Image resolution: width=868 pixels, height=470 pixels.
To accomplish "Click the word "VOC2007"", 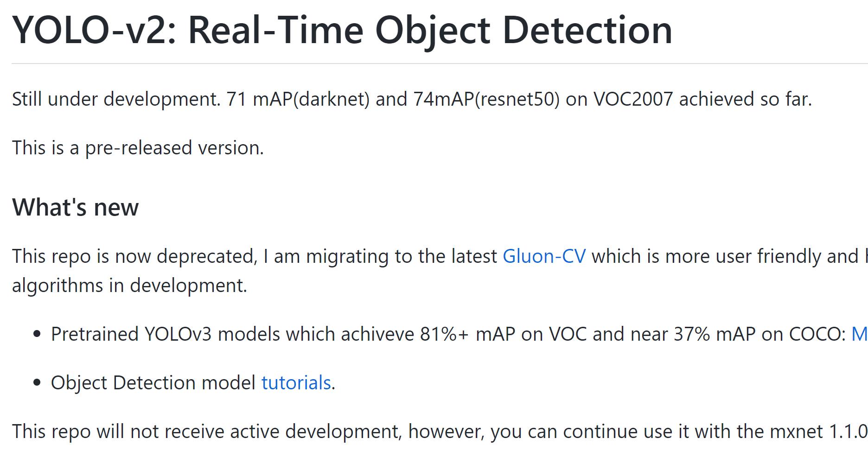I will click(x=633, y=99).
